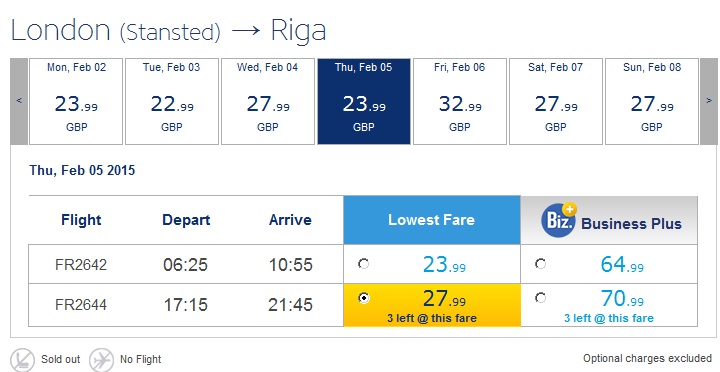Click the next week arrow
The image size is (720, 372).
(709, 101)
